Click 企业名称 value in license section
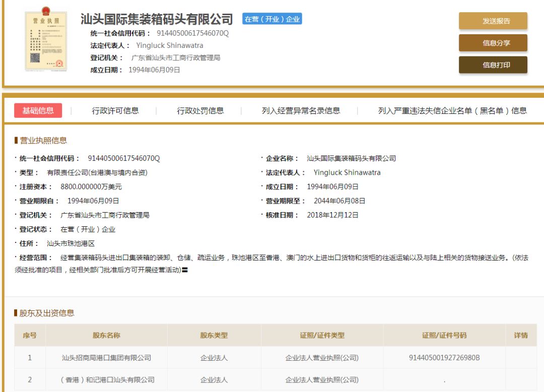 (351, 159)
